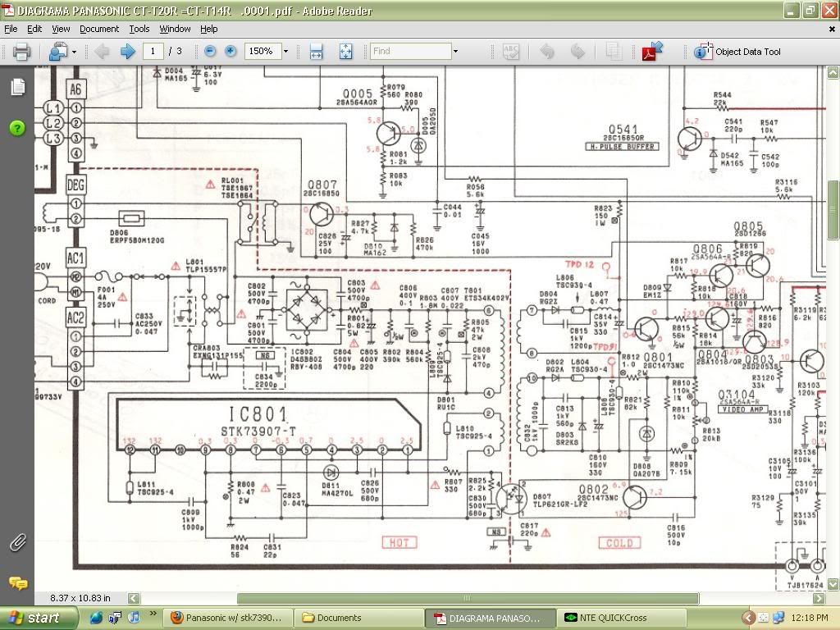Select the fit width scrolling icon
Screen dimensions: 840x630
click(316, 52)
